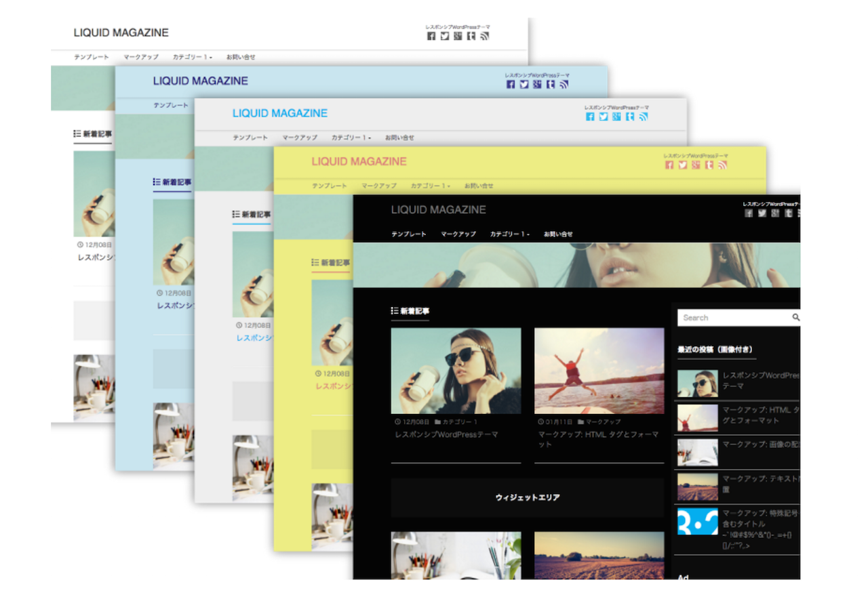Click Facebook icon in white theme header
This screenshot has height=599, width=868.
pyautogui.click(x=431, y=36)
